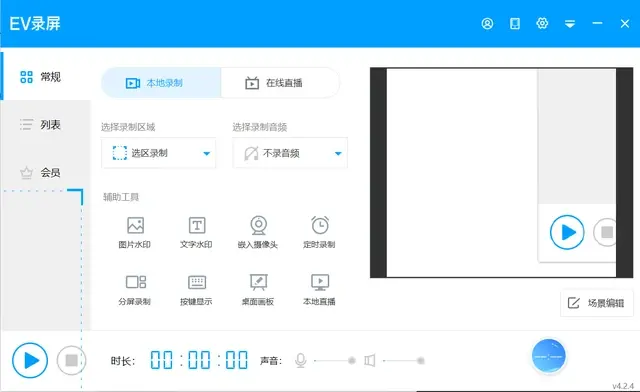Open settings via the gear icon
This screenshot has height=392, width=640.
coord(542,23)
